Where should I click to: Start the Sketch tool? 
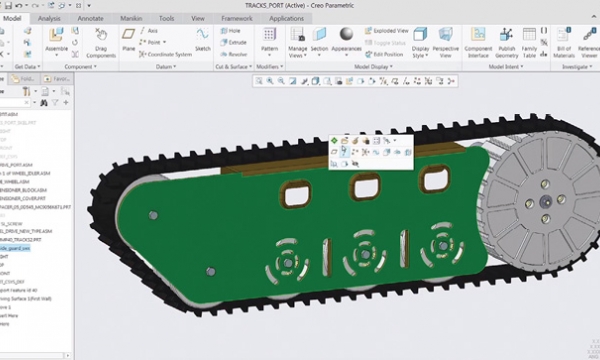point(202,39)
